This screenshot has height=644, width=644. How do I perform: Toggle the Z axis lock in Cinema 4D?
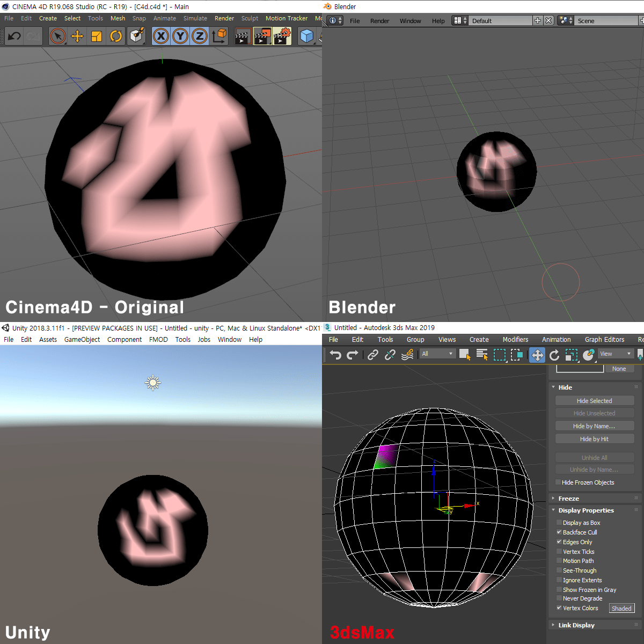[200, 36]
